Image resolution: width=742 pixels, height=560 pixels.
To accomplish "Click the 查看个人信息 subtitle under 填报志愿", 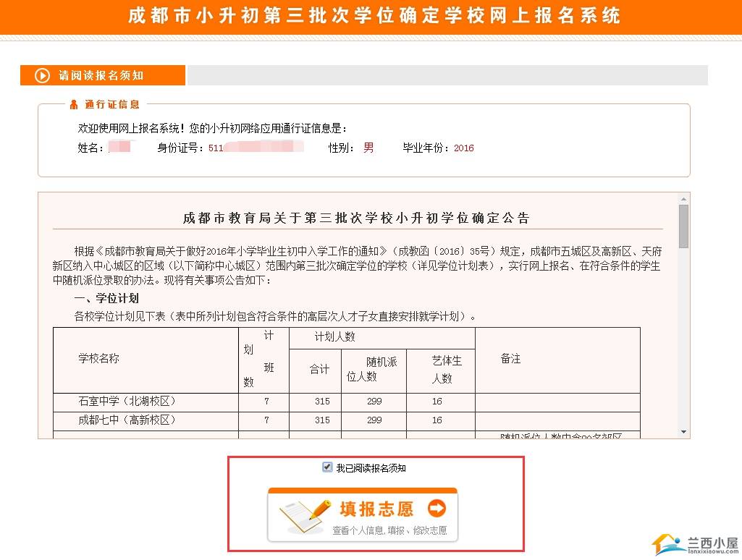I will [x=389, y=530].
